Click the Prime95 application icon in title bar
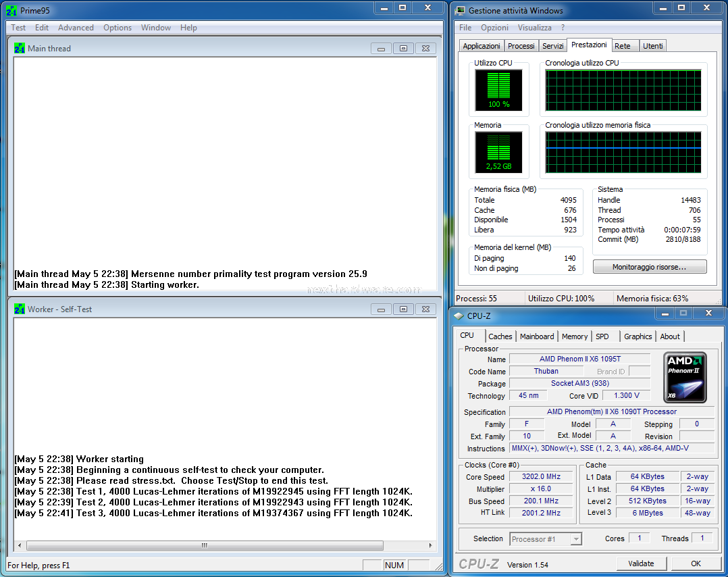Screen dimensions: 728x577 click(x=11, y=10)
